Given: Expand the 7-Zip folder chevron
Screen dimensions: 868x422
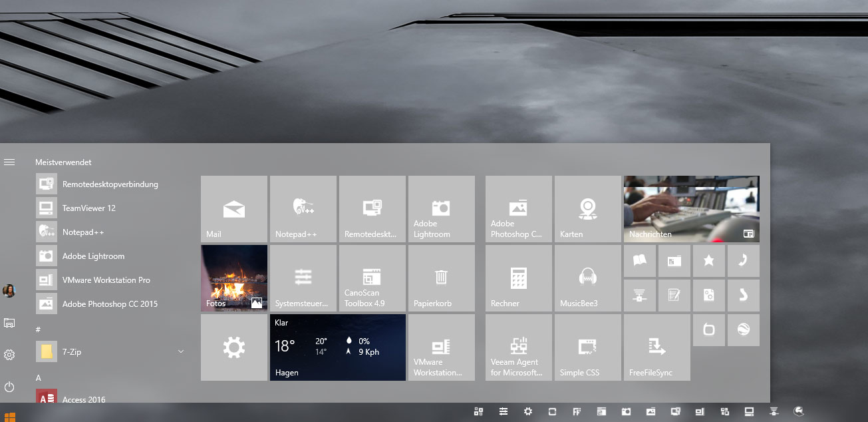Looking at the screenshot, I should 181,351.
